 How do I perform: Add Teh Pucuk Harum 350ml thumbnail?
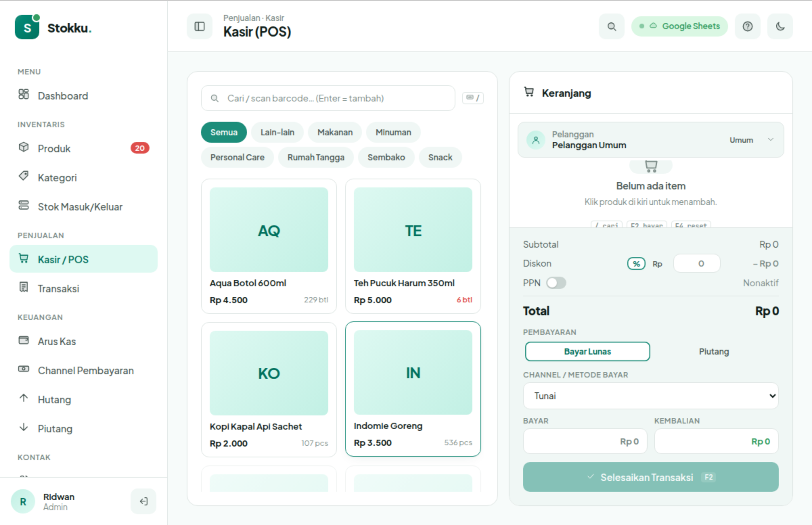[x=413, y=230]
